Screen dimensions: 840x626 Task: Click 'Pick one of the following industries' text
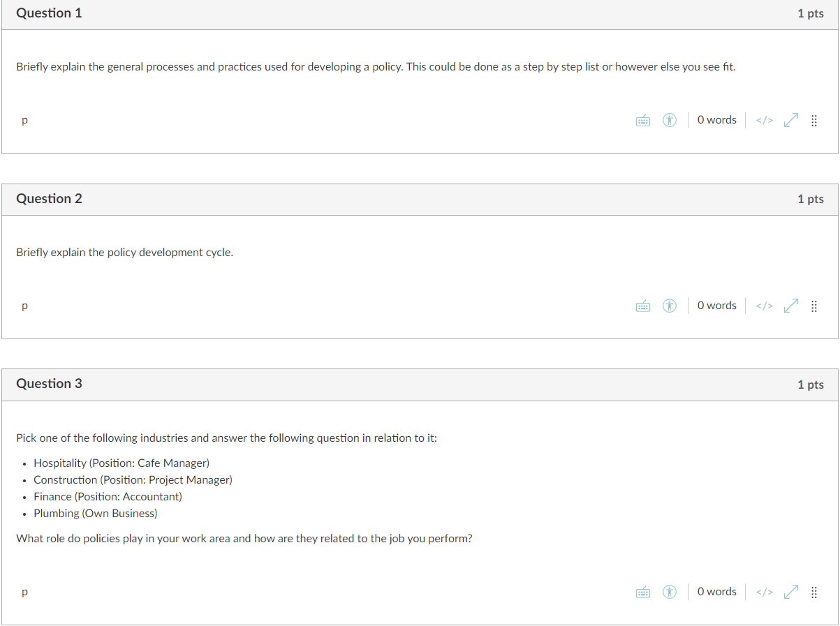tap(226, 438)
